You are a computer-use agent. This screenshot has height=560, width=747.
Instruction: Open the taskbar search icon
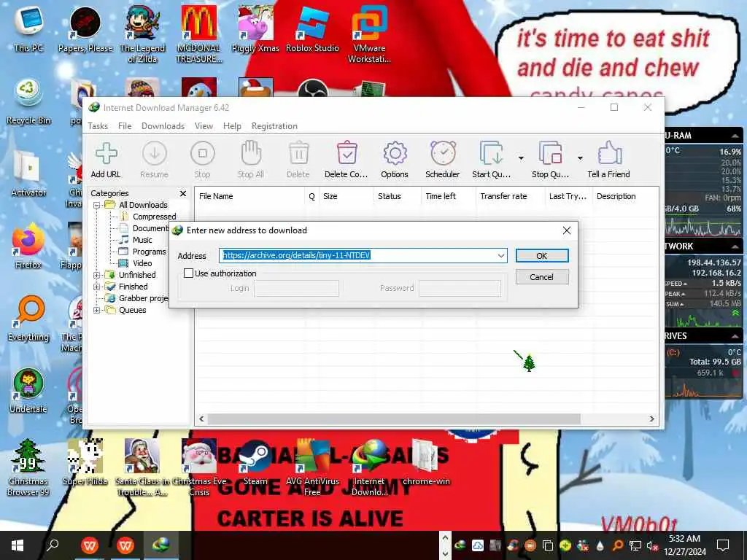point(53,545)
